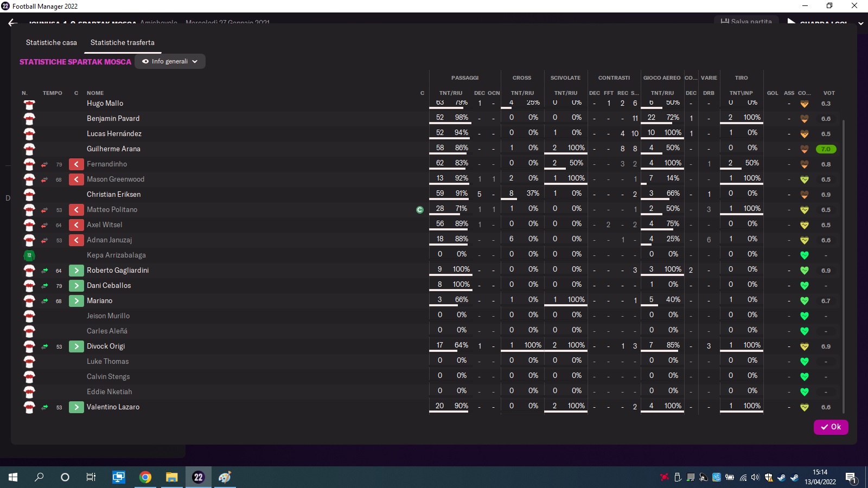Open Divock Origi's player profile
Image resolution: width=868 pixels, height=488 pixels.
(106, 346)
